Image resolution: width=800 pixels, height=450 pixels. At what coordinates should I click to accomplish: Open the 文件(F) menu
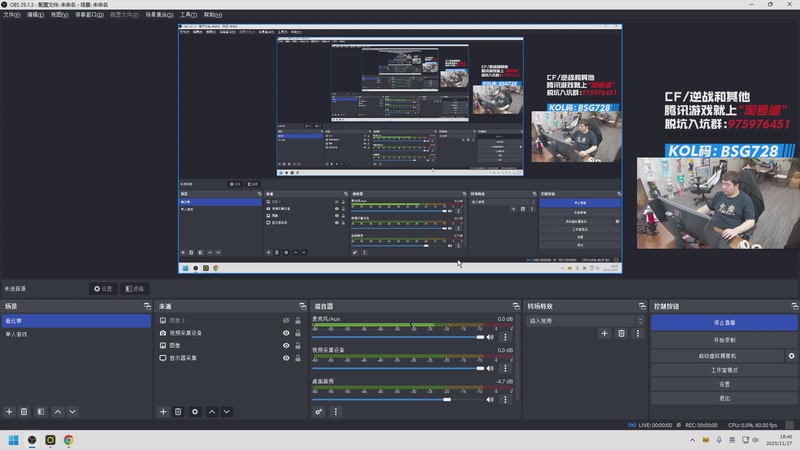12,15
